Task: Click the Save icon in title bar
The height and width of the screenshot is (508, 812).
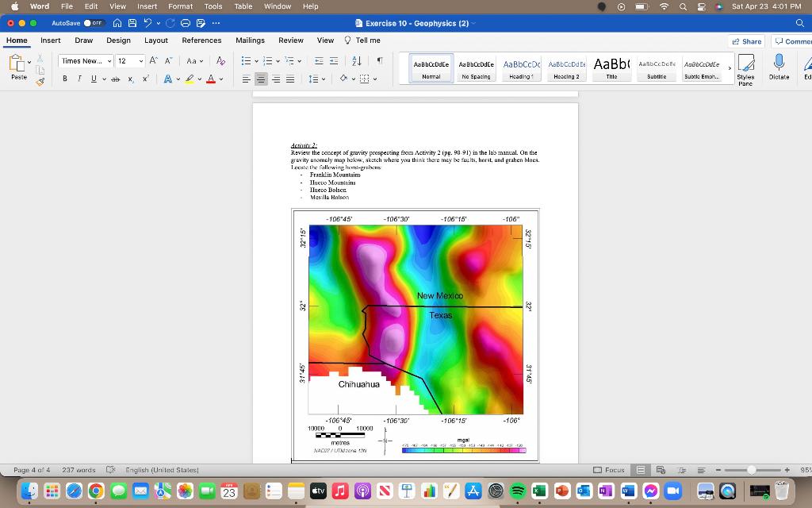Action: point(134,24)
